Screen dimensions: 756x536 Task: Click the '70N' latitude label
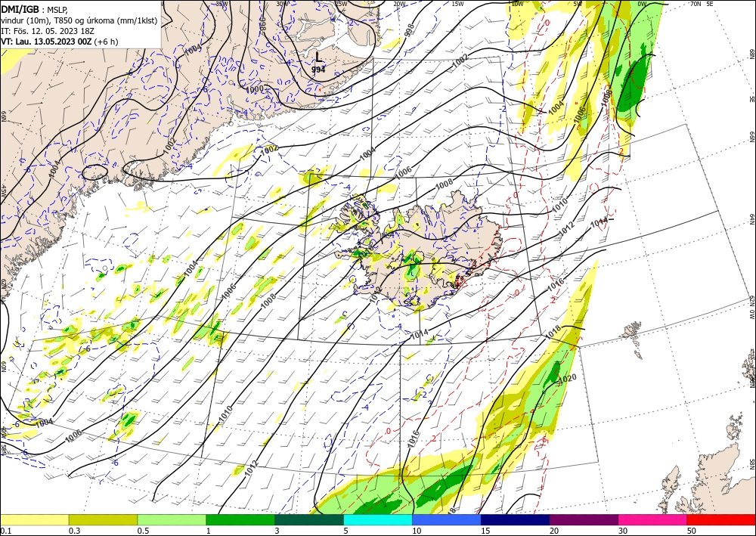[x=696, y=3]
